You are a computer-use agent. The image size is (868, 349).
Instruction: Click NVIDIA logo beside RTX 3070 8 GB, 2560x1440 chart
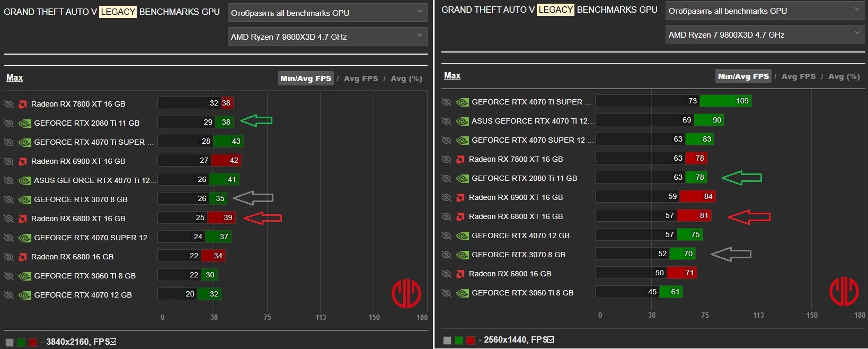[x=462, y=255]
